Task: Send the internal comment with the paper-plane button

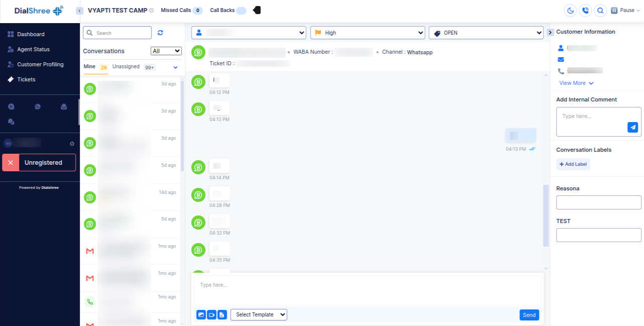Action: pyautogui.click(x=632, y=127)
